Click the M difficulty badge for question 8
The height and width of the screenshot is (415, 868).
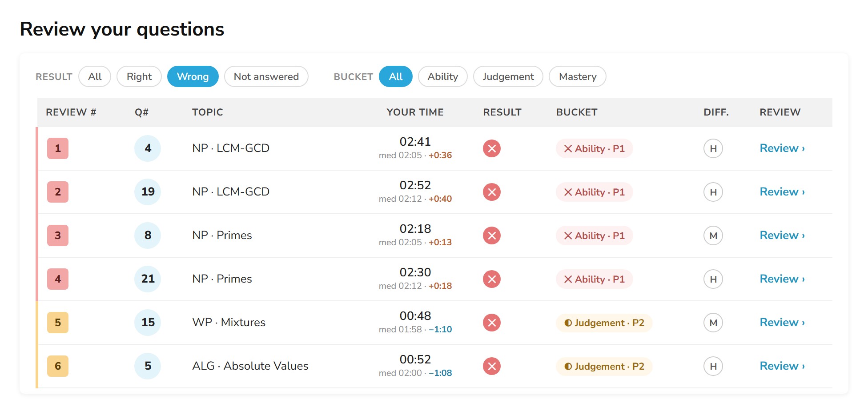click(713, 235)
